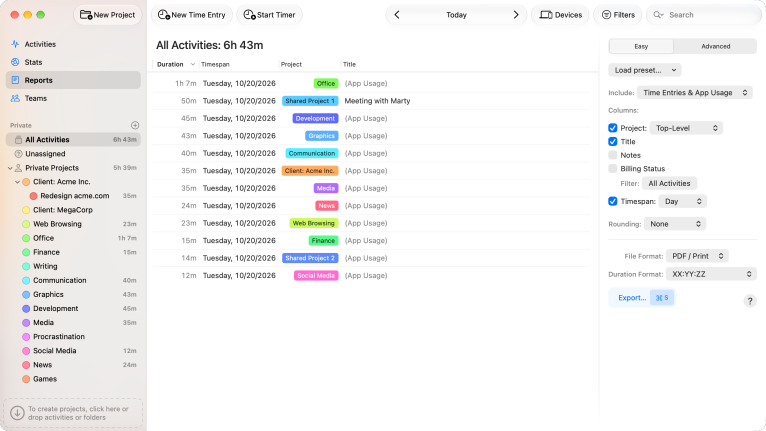
Task: Click the yellow Client: MegaCorp color dot
Action: (26, 210)
